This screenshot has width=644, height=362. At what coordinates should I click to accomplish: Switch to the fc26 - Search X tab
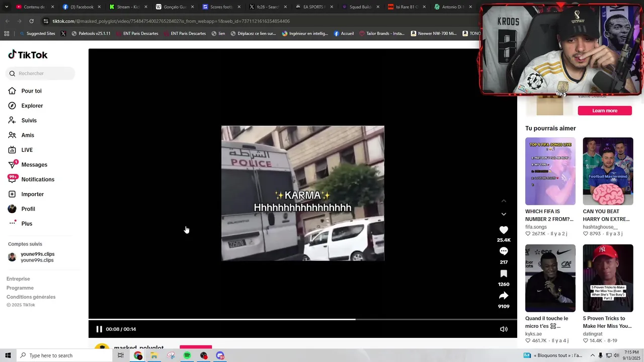click(x=268, y=7)
